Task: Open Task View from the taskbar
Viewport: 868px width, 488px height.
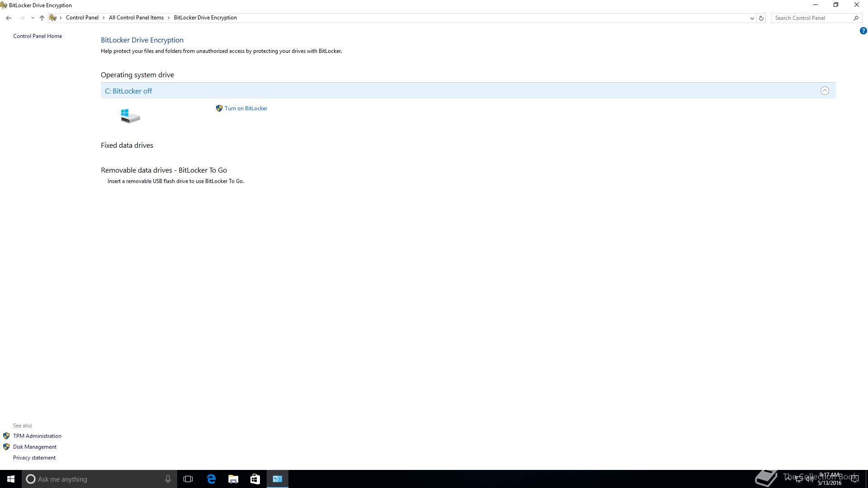Action: click(x=188, y=479)
